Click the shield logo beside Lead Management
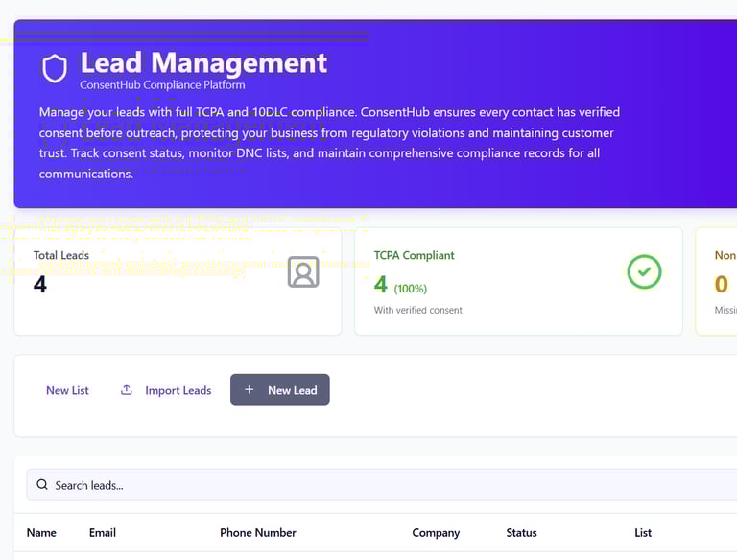Image resolution: width=737 pixels, height=560 pixels. [55, 68]
